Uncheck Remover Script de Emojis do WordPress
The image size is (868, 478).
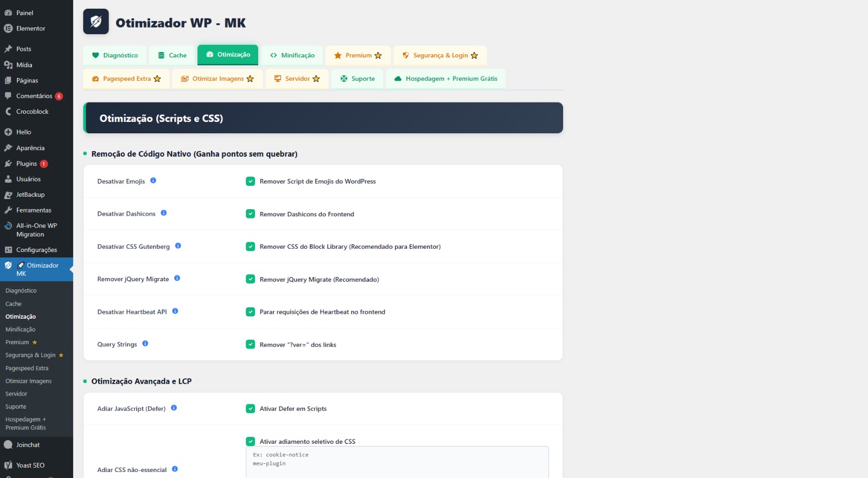click(250, 181)
